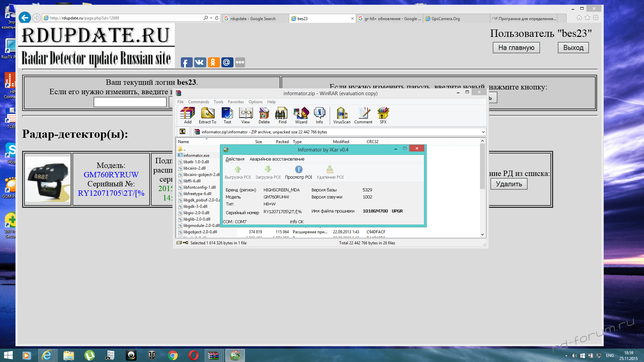Click Выгрузка POI in Informator
The height and width of the screenshot is (362, 644).
(238, 173)
